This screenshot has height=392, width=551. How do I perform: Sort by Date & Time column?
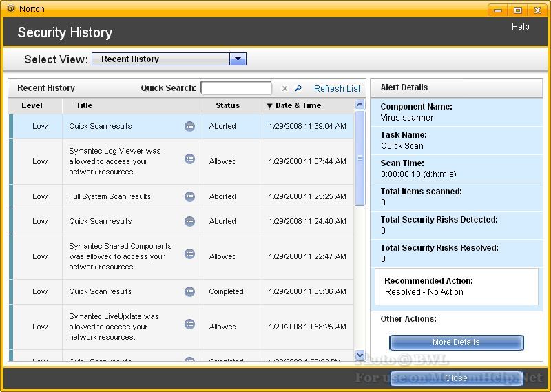(308, 105)
